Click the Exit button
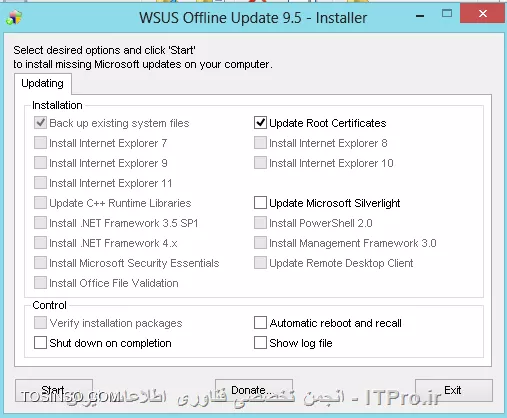 click(x=454, y=390)
